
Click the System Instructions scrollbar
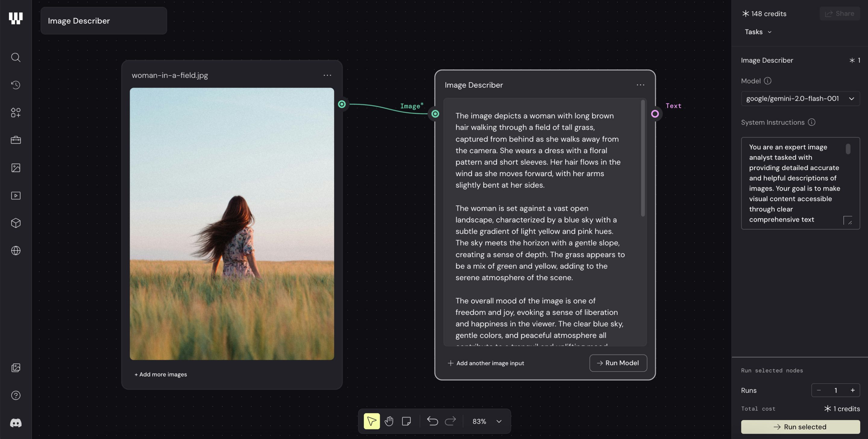pos(848,149)
